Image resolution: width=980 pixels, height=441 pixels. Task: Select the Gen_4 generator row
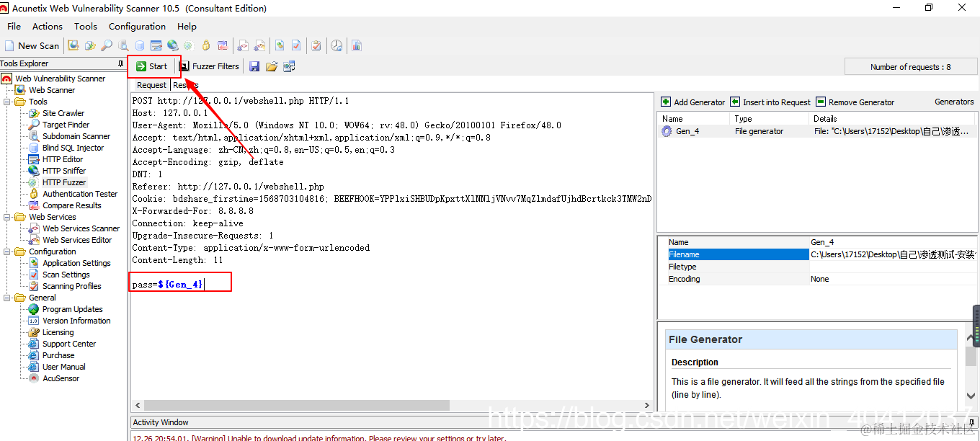pyautogui.click(x=817, y=131)
